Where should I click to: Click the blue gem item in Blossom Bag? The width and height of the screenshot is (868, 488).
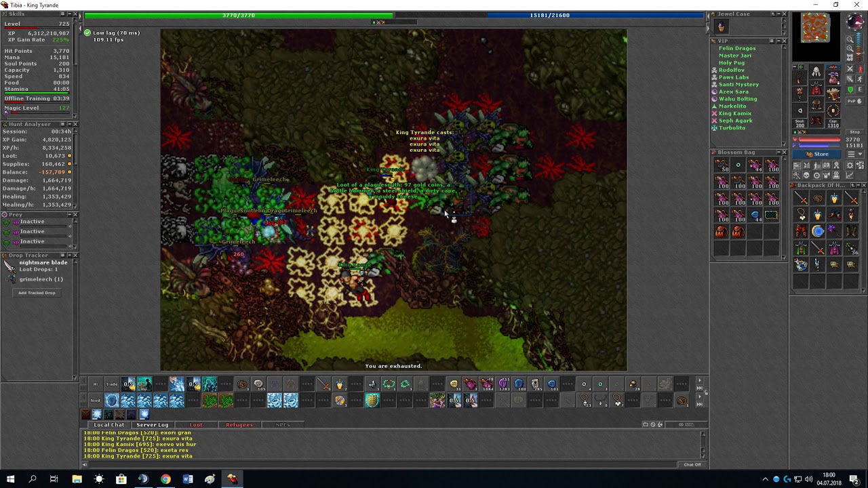click(x=755, y=214)
